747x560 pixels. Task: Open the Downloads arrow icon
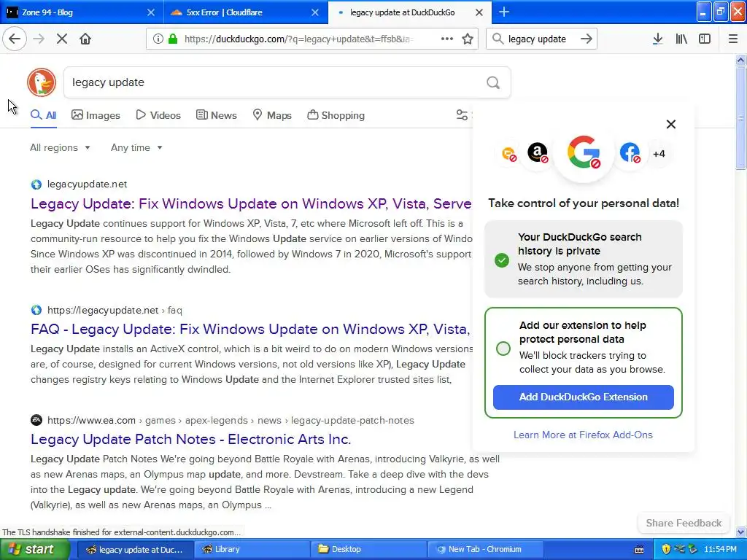coord(657,39)
